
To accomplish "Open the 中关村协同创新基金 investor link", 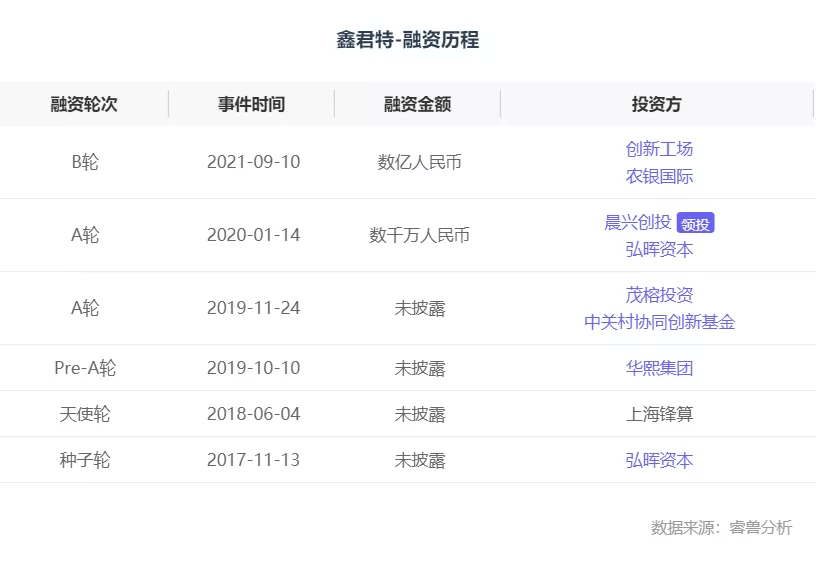I will [x=659, y=322].
